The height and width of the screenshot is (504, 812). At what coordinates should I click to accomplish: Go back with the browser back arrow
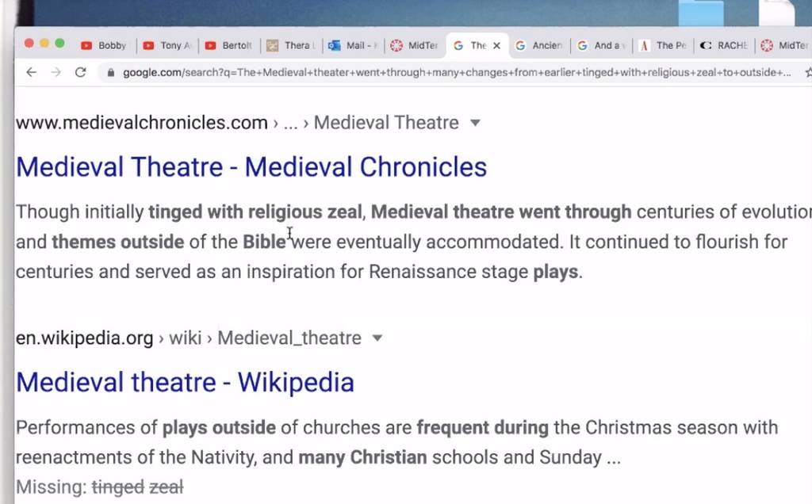(x=32, y=72)
